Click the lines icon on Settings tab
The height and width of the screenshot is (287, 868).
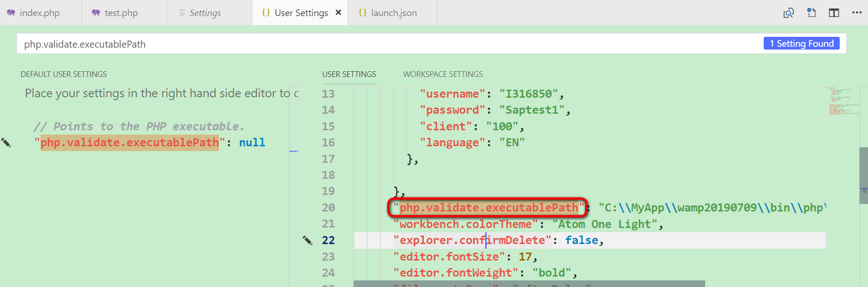[x=182, y=13]
